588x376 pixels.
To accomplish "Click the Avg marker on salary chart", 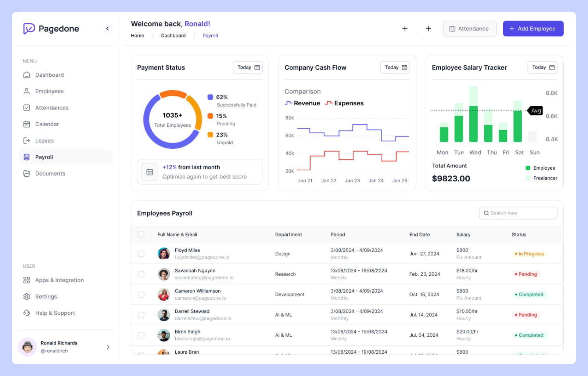I will pyautogui.click(x=535, y=111).
